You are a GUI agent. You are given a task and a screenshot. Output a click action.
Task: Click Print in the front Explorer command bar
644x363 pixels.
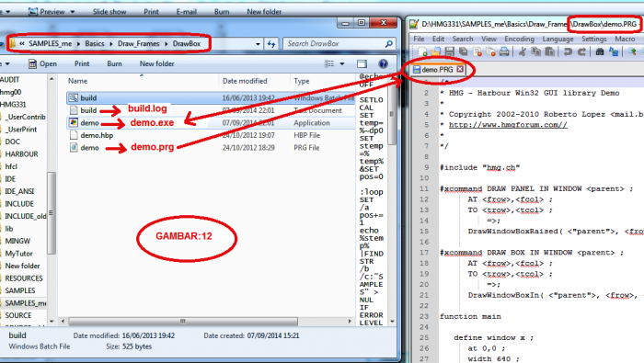tap(82, 63)
